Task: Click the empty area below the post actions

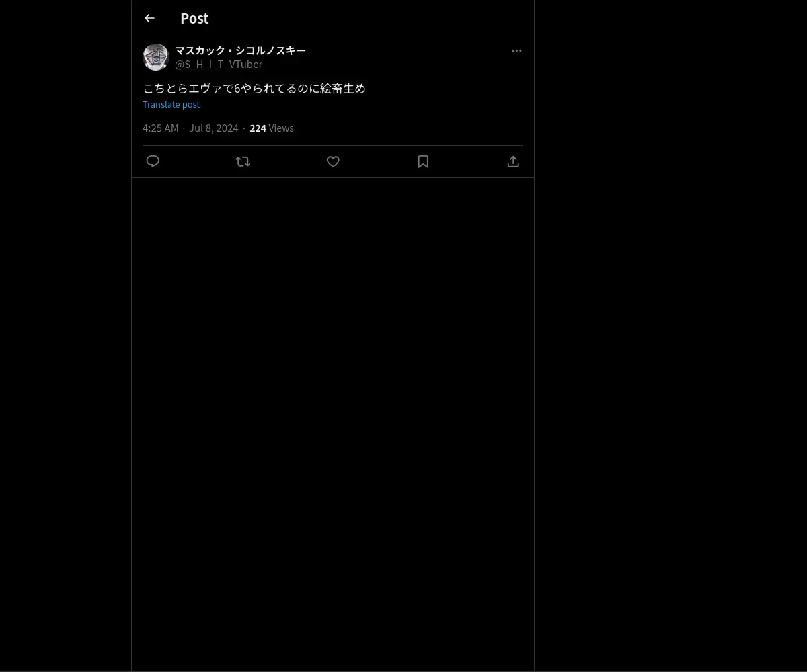Action: [333, 423]
